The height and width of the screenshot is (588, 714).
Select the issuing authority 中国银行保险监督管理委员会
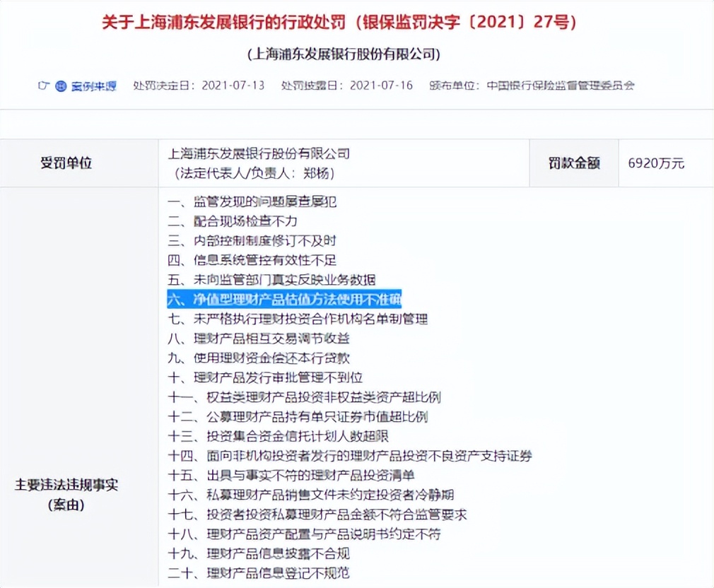tap(562, 86)
